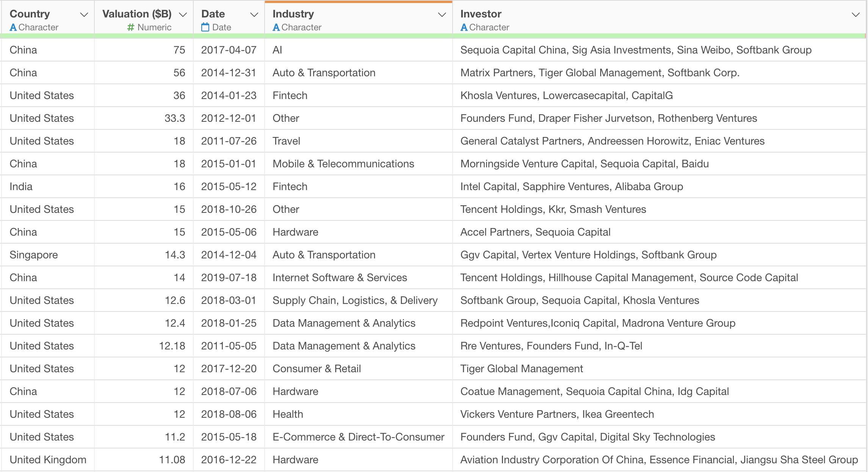Image resolution: width=868 pixels, height=472 pixels.
Task: Select the United Kingdom country cell
Action: tap(48, 460)
